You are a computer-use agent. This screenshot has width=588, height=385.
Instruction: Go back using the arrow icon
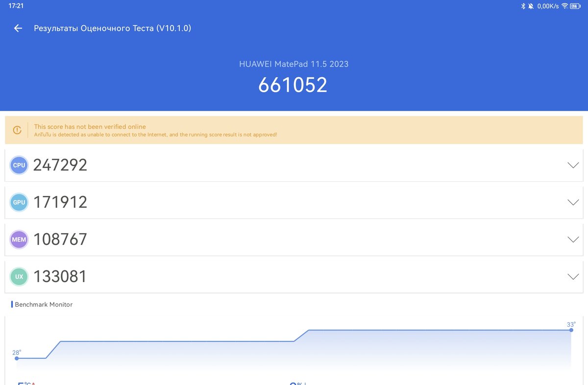(18, 28)
